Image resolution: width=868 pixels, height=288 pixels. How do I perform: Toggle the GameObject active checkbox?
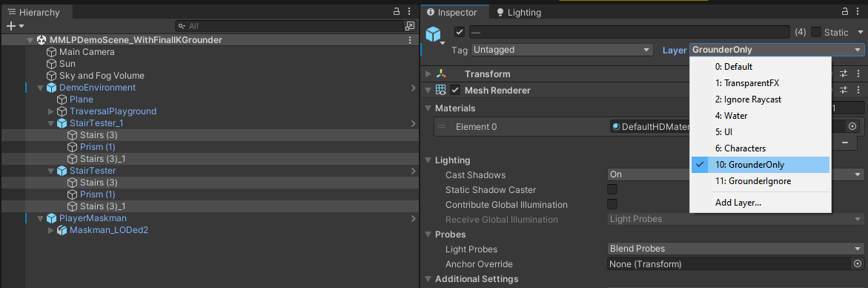460,32
